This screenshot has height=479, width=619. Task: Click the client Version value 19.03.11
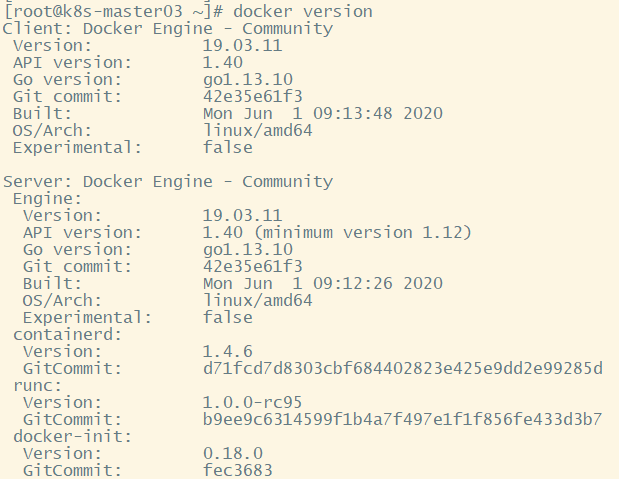coord(242,45)
